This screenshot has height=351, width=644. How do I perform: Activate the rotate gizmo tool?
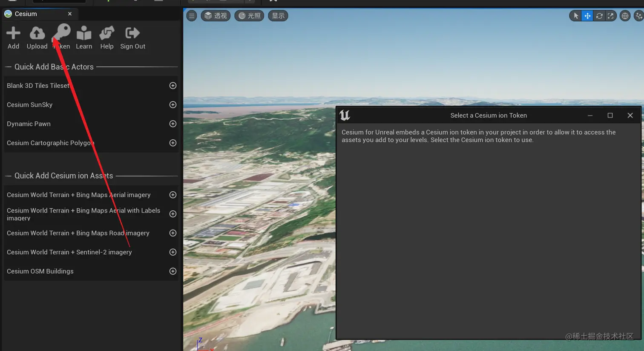click(x=599, y=16)
